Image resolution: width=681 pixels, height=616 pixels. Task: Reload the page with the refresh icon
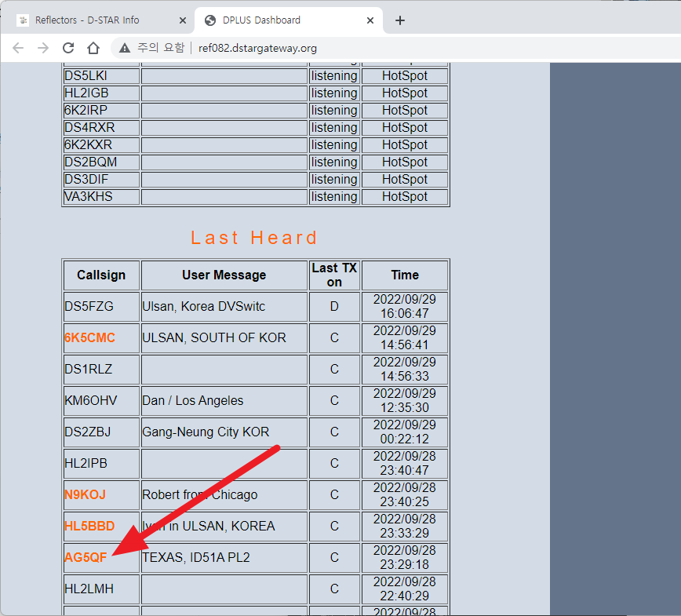tap(68, 48)
